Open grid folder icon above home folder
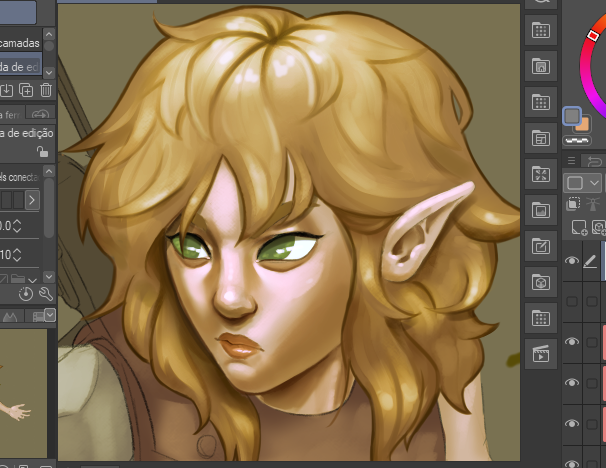This screenshot has width=606, height=468. coord(541,30)
